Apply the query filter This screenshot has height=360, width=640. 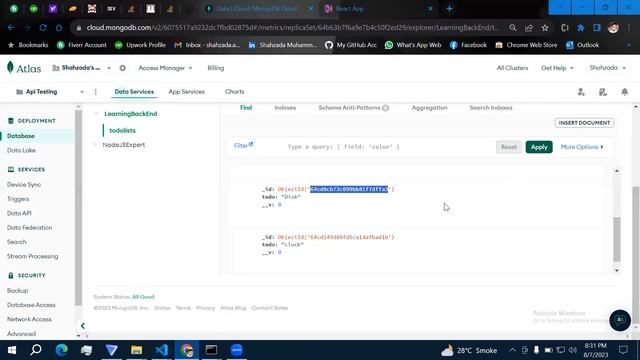pos(539,147)
